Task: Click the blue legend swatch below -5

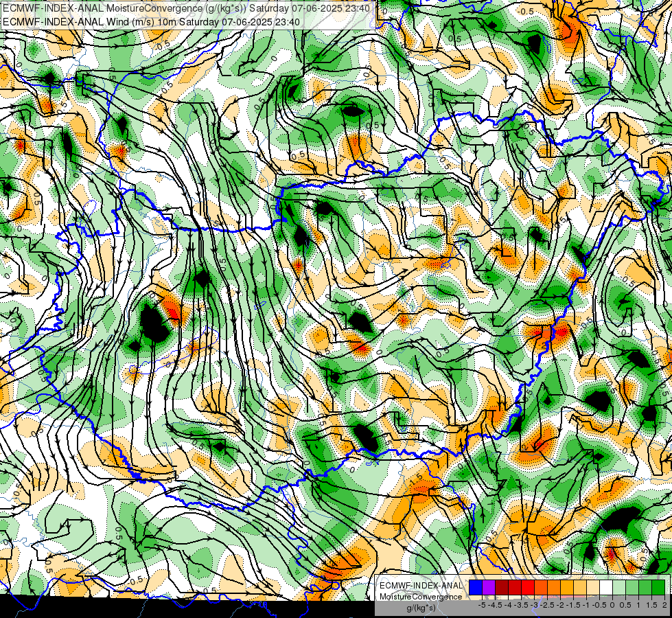Action: (x=476, y=587)
